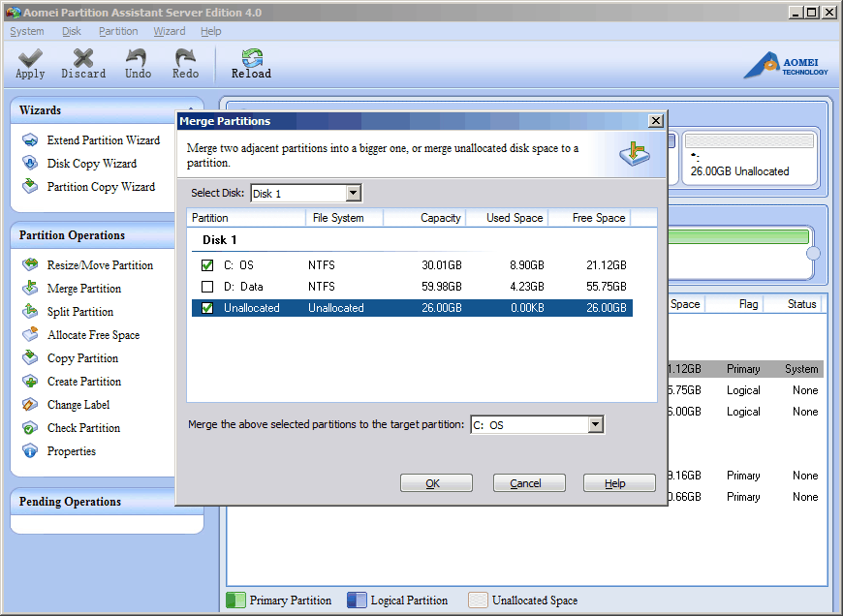Open the Help menu
The width and height of the screenshot is (843, 616).
(211, 31)
